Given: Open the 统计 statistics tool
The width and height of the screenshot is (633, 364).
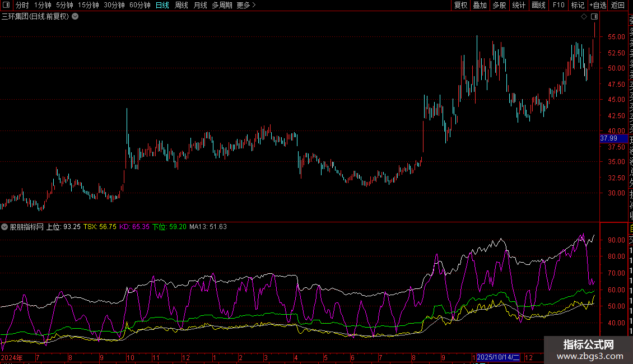Looking at the screenshot, I should tap(519, 5).
